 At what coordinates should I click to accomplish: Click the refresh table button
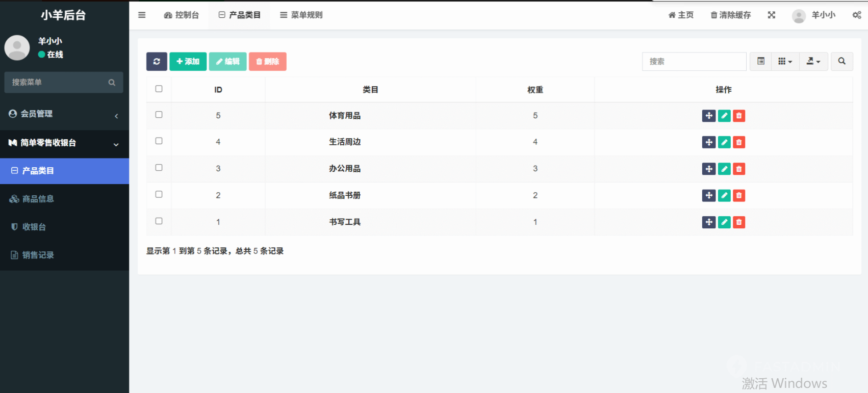point(157,62)
